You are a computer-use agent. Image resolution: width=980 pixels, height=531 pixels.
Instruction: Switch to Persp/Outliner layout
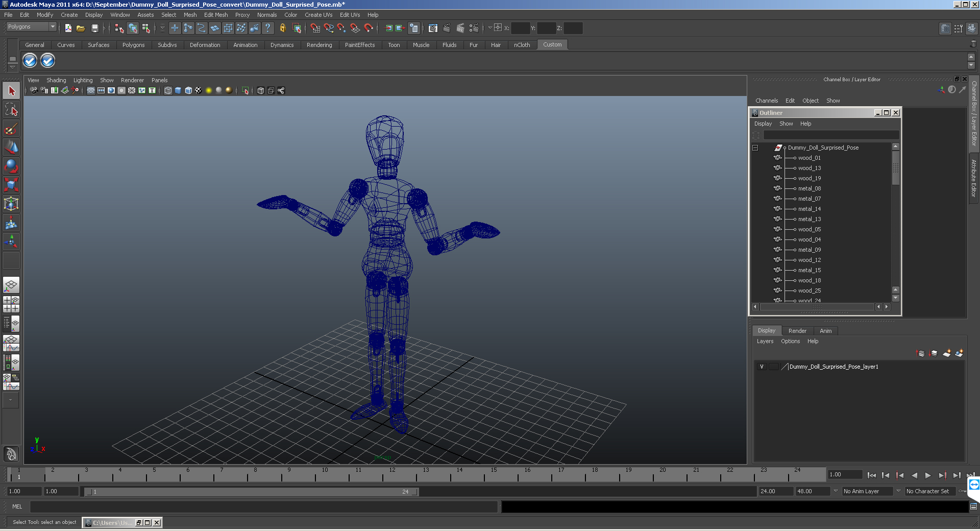point(11,323)
